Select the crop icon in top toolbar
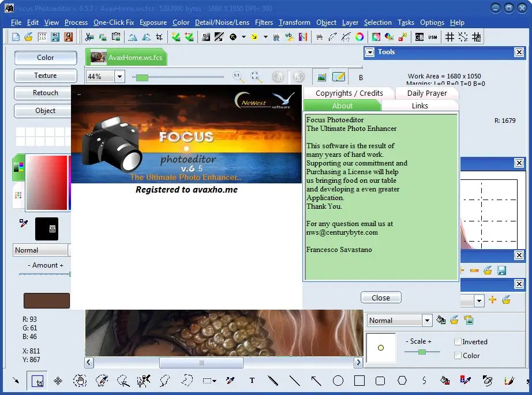Viewport: 532px width, 395px height. [159, 37]
